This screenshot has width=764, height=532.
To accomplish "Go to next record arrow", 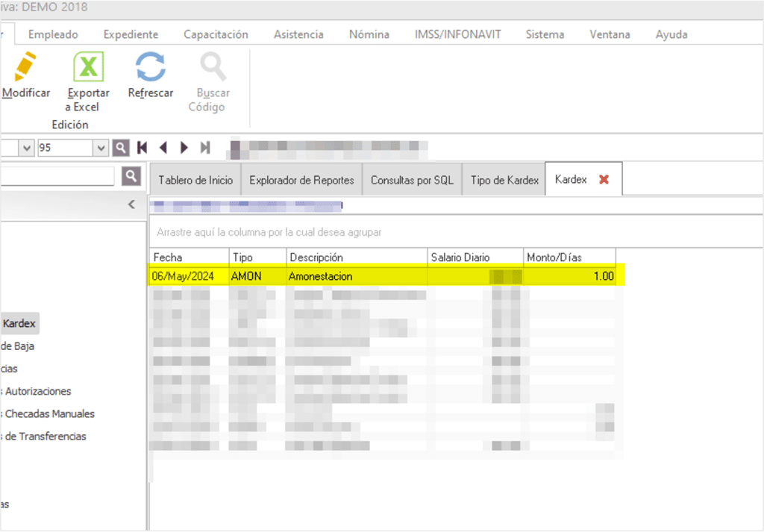I will pos(184,148).
